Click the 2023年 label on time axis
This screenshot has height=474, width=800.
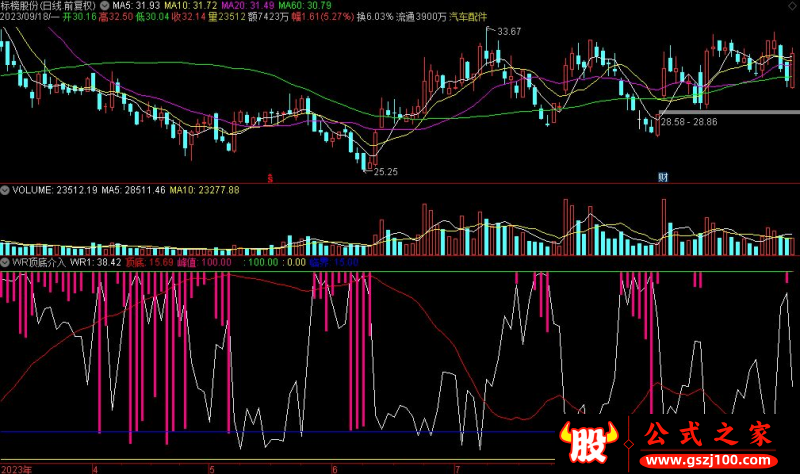click(16, 469)
